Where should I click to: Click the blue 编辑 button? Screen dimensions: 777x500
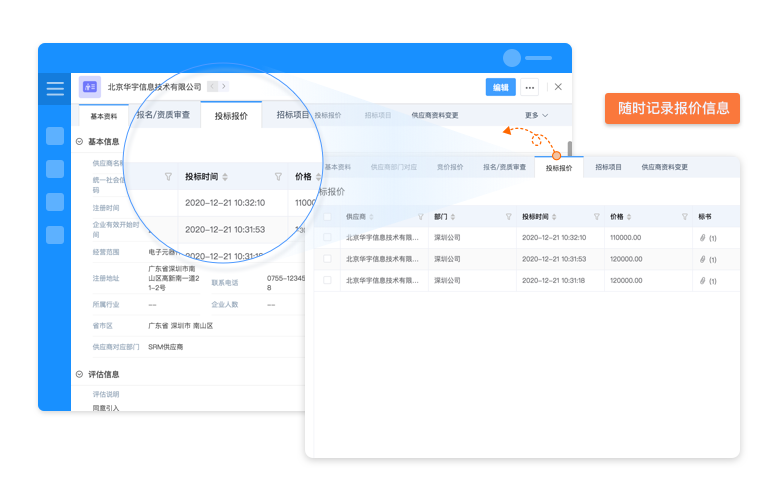coord(500,87)
